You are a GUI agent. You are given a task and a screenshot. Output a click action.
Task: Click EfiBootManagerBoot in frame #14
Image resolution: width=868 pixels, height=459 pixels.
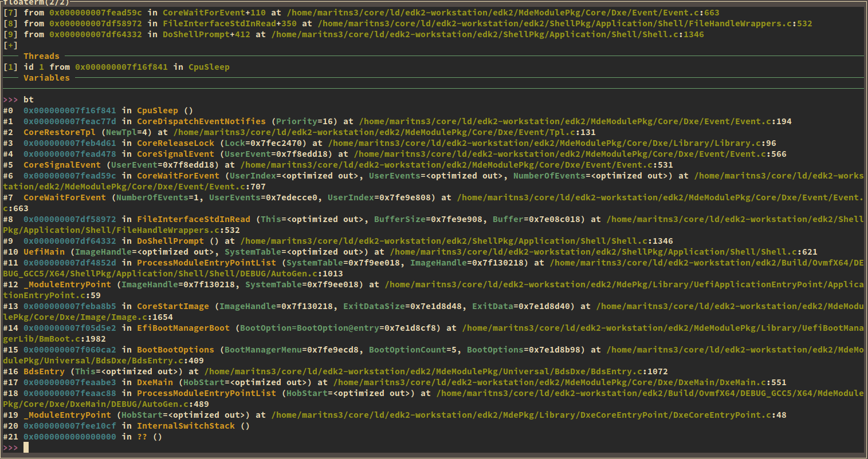point(183,328)
